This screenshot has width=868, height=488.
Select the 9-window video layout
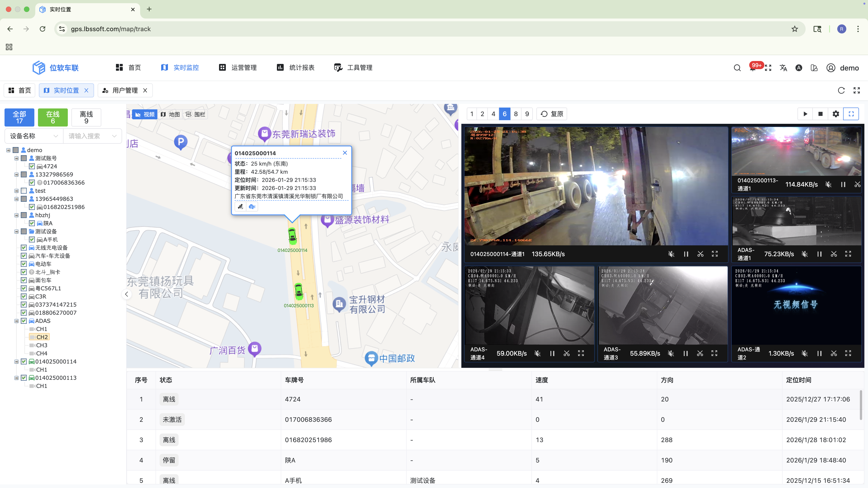pos(527,114)
